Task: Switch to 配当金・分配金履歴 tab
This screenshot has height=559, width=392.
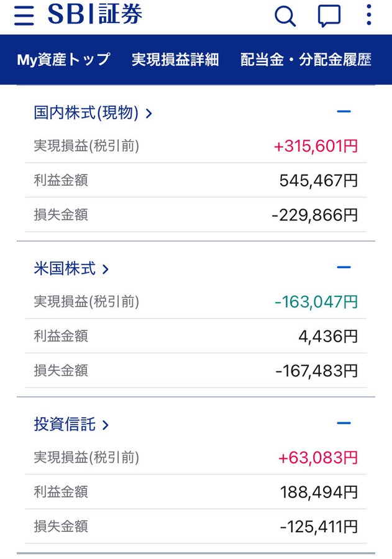Action: click(306, 60)
